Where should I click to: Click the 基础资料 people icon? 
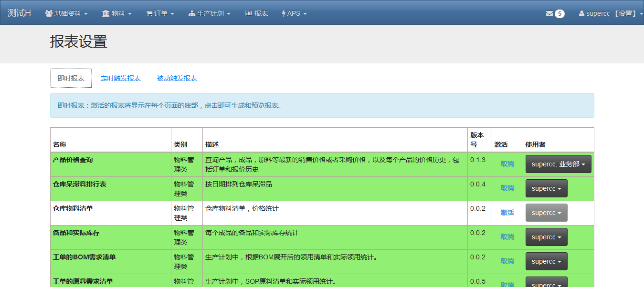pyautogui.click(x=49, y=14)
